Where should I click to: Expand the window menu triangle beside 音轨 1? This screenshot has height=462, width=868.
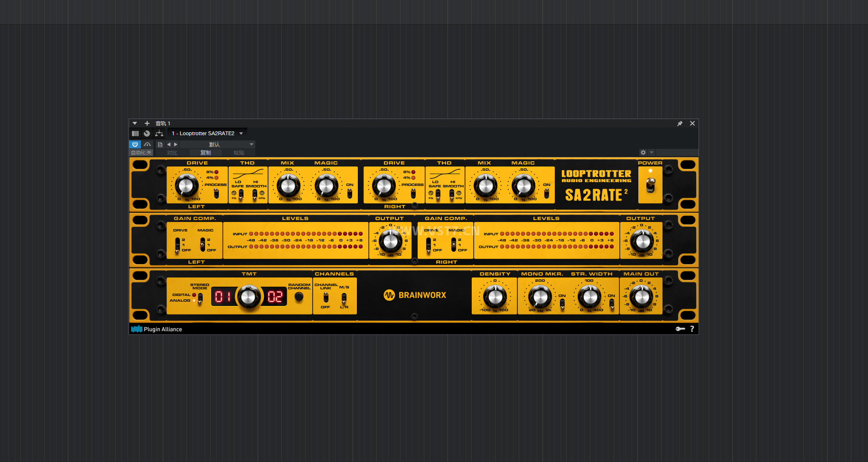point(135,123)
